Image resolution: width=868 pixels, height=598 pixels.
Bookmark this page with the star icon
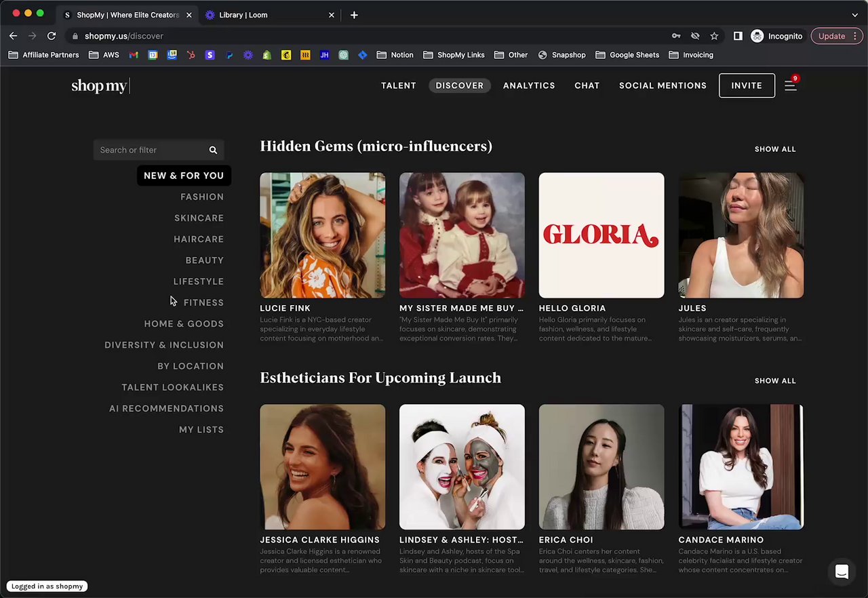pos(714,36)
